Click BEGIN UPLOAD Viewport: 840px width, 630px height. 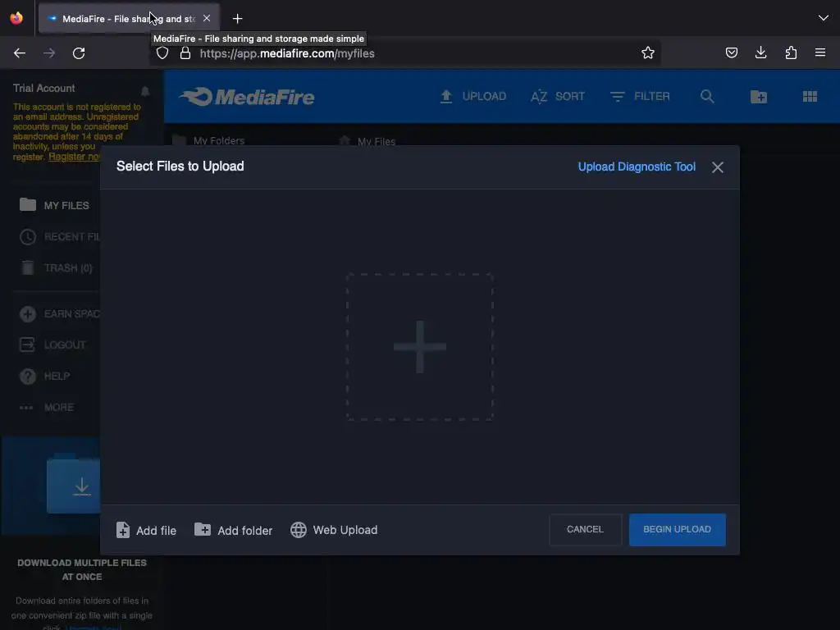pos(677,529)
